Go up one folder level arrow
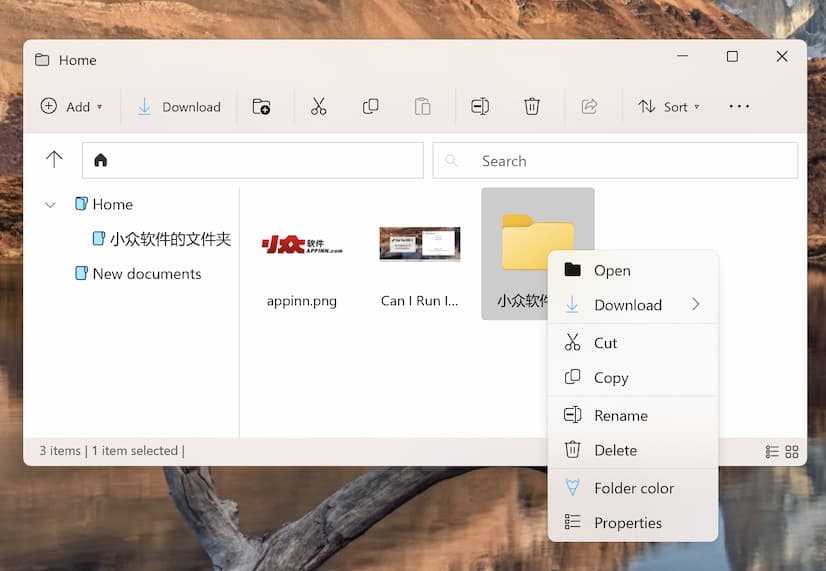This screenshot has height=571, width=826. 54,160
